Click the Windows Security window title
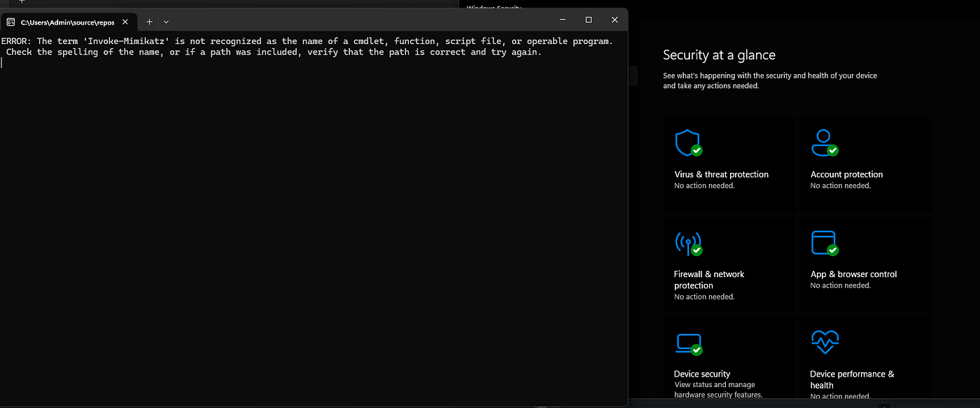The height and width of the screenshot is (408, 980). 494,7
